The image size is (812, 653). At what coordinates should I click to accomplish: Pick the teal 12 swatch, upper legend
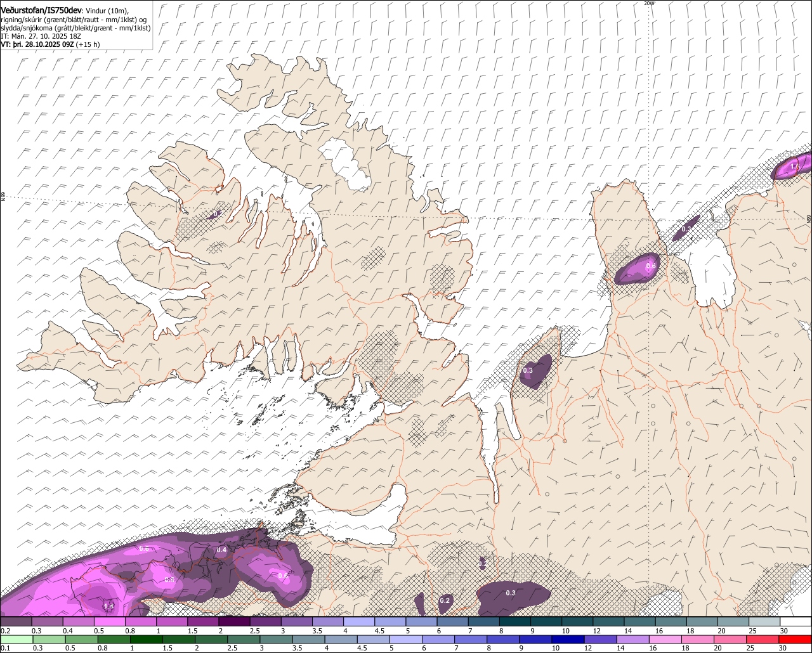608,622
